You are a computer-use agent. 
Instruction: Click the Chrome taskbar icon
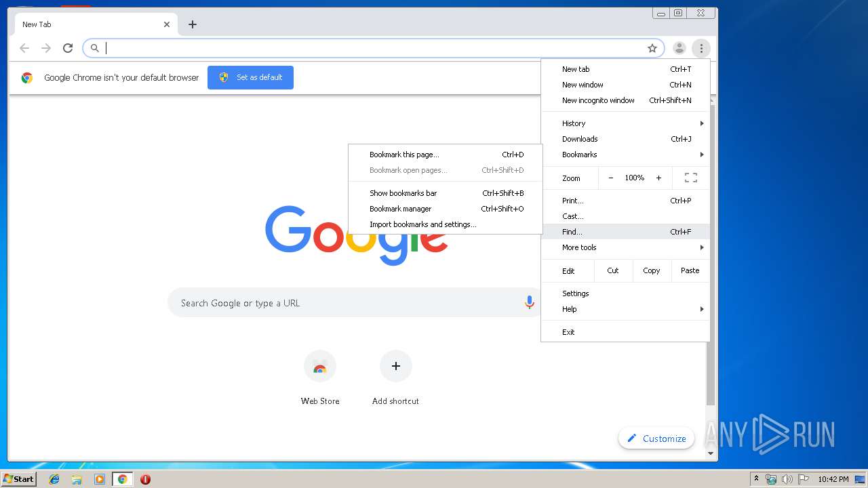[x=123, y=479]
